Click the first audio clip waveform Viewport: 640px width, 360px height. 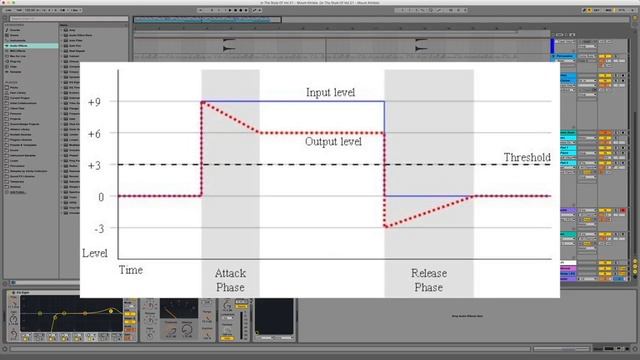(x=229, y=45)
